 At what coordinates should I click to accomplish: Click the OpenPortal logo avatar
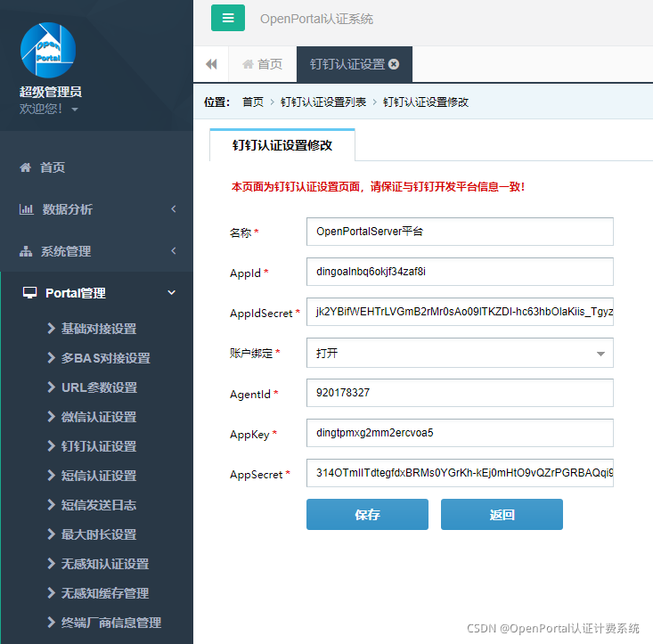pyautogui.click(x=48, y=51)
